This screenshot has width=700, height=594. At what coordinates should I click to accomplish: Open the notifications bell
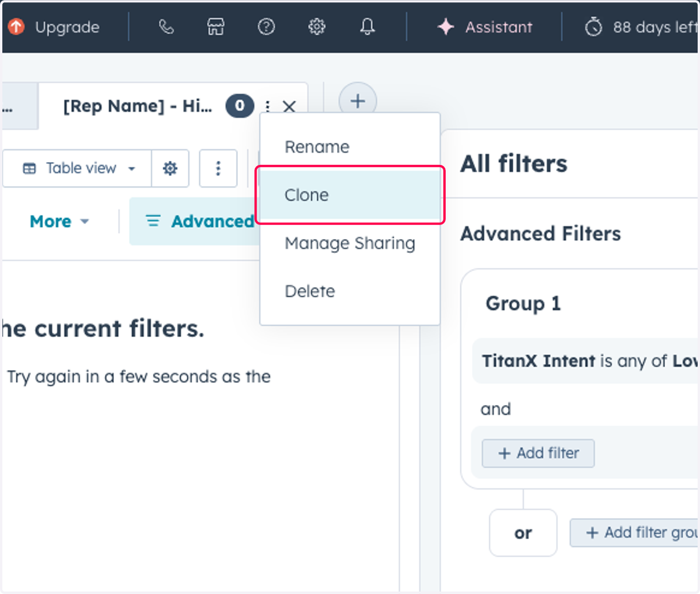click(367, 27)
